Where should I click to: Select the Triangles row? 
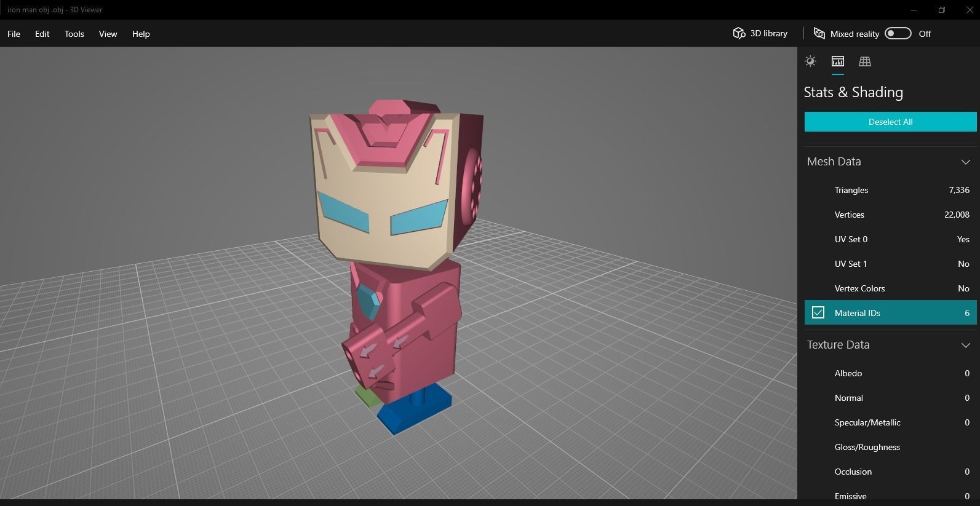click(890, 190)
